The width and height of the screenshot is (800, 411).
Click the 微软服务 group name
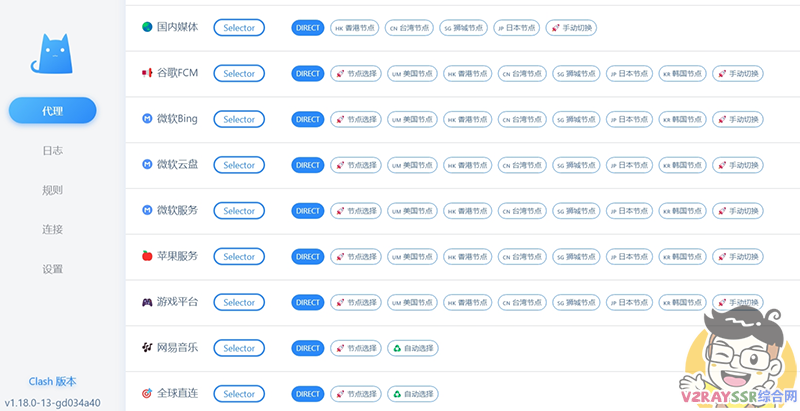[177, 210]
